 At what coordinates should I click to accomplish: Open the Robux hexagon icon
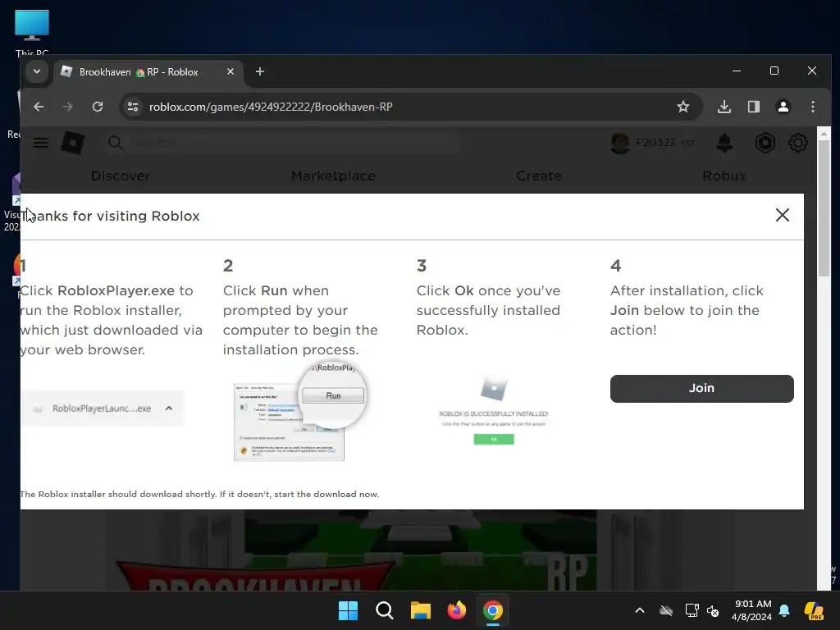tap(765, 143)
